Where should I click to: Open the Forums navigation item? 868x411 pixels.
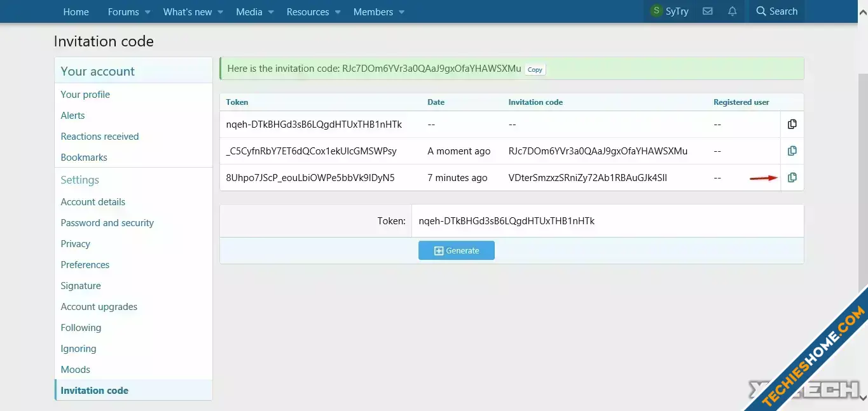(x=123, y=11)
